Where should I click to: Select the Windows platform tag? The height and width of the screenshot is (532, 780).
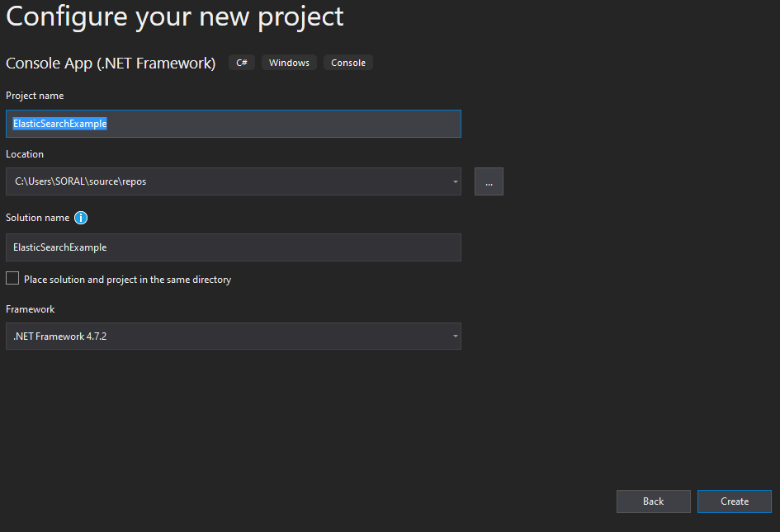[x=289, y=63]
